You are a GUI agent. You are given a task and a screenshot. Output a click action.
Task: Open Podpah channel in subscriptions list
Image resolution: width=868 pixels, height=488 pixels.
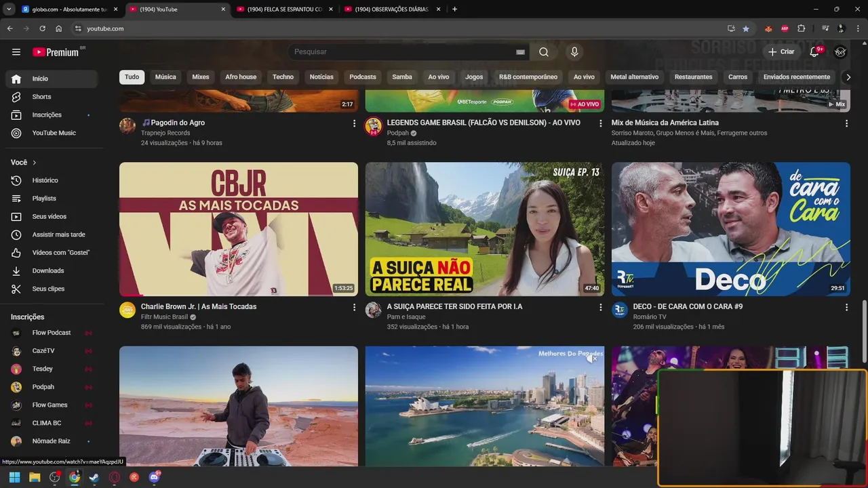(52, 387)
